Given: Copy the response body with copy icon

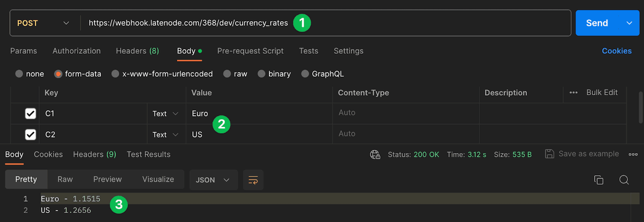Looking at the screenshot, I should click(x=599, y=180).
